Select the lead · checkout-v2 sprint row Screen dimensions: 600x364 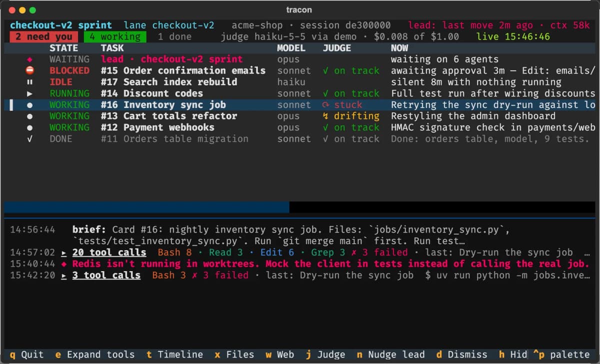300,59
